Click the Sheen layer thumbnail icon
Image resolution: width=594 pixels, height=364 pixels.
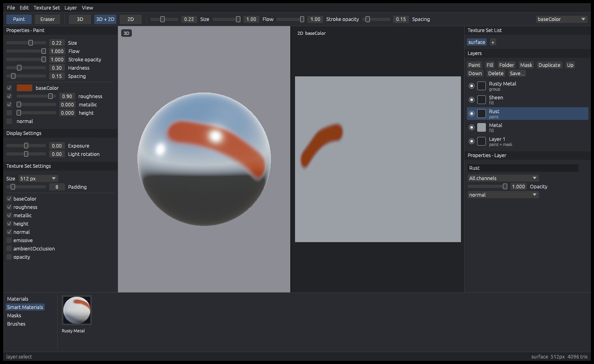[482, 100]
